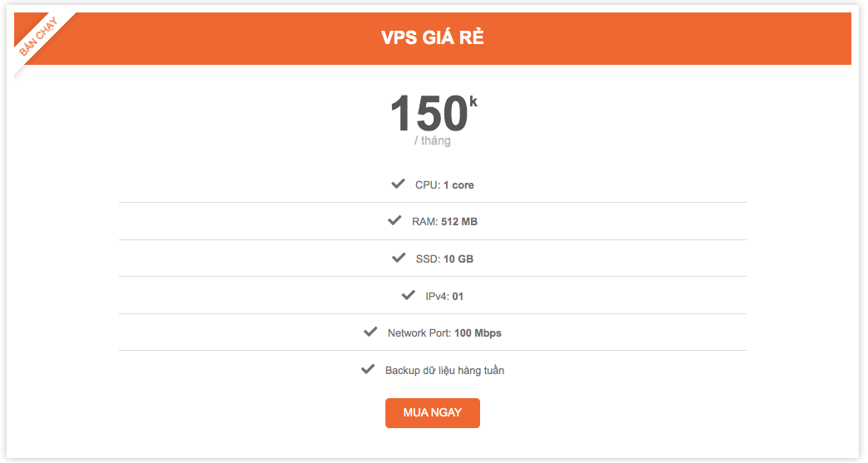868x463 pixels.
Task: Click the orange header banner area
Action: [x=433, y=39]
